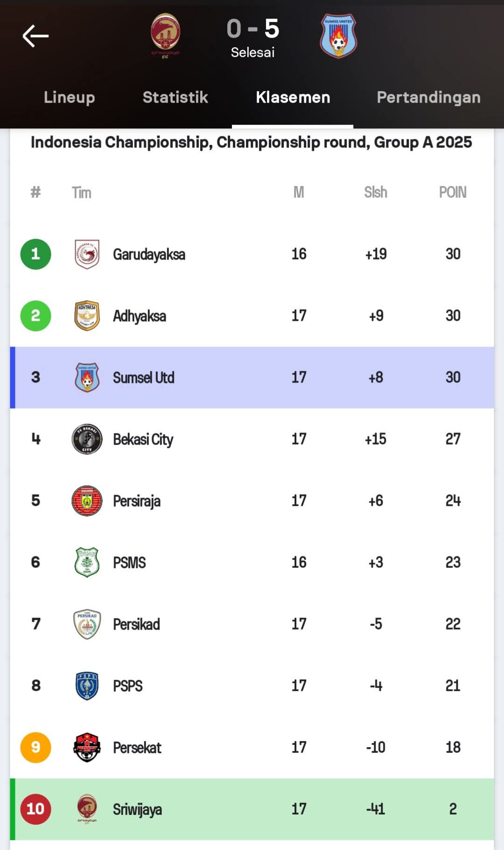Tap the Adhyaksa team logo
Viewport: 504px width, 850px height.
[87, 316]
